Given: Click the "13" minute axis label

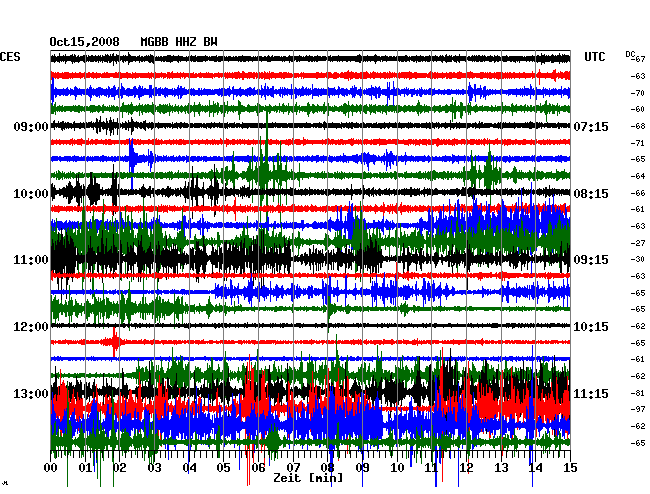Looking at the screenshot, I should coord(501,468).
